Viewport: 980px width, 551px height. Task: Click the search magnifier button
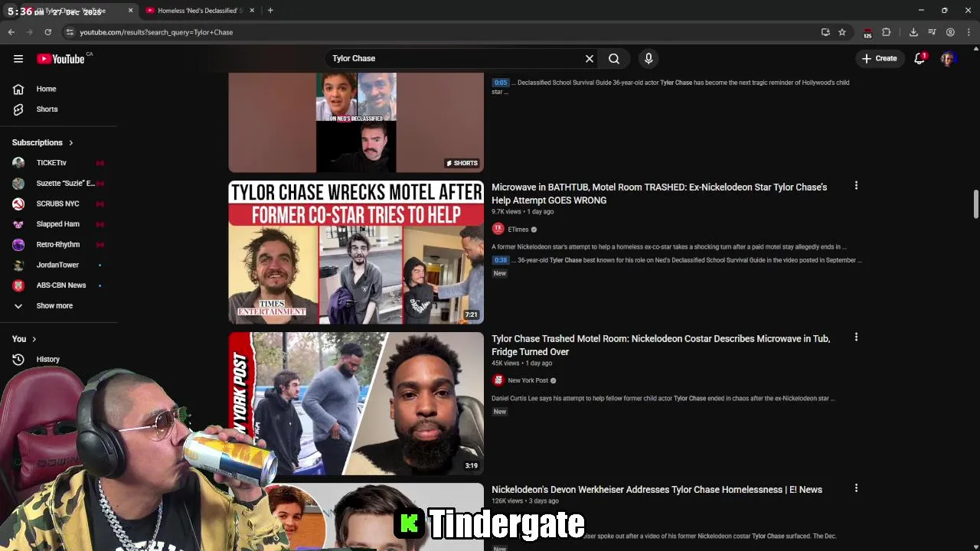click(614, 58)
